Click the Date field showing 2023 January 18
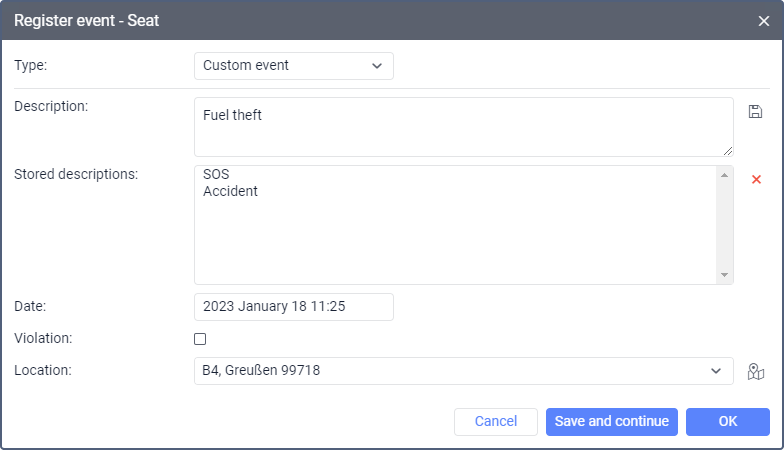Image resolution: width=784 pixels, height=450 pixels. point(293,307)
